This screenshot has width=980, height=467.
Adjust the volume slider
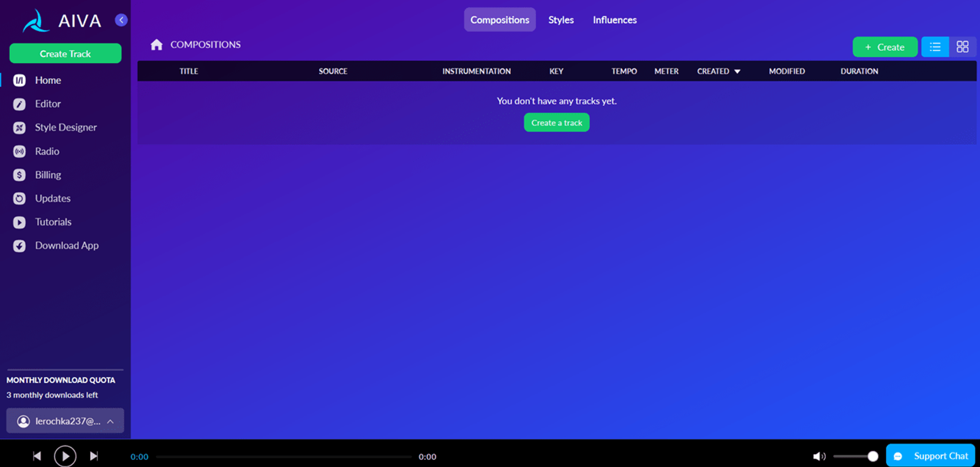[856, 457]
